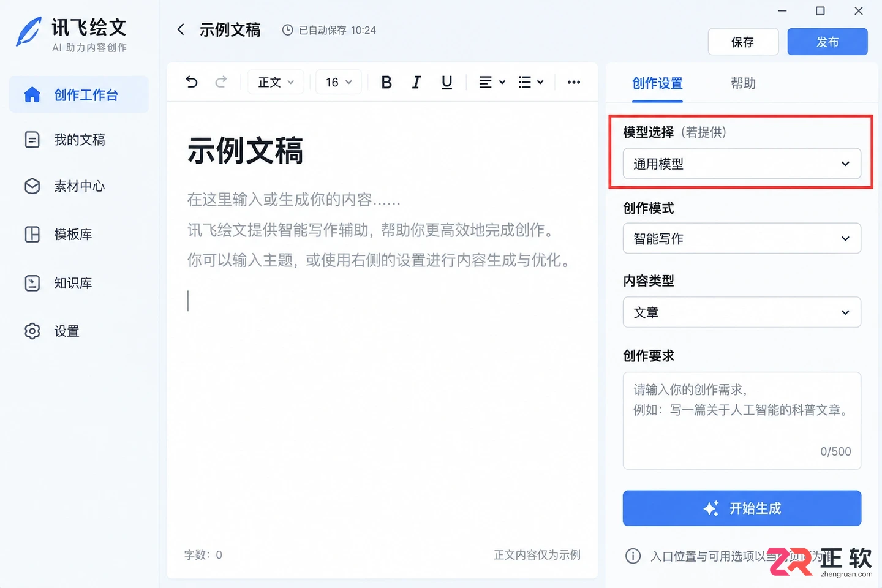Toggle underline formatting
Image resolution: width=882 pixels, height=588 pixels.
coord(447,82)
